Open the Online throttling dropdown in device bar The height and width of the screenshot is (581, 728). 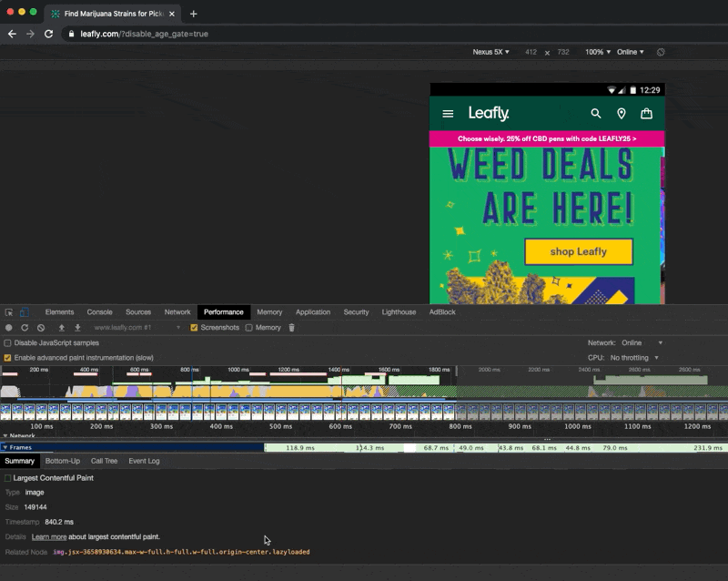630,52
